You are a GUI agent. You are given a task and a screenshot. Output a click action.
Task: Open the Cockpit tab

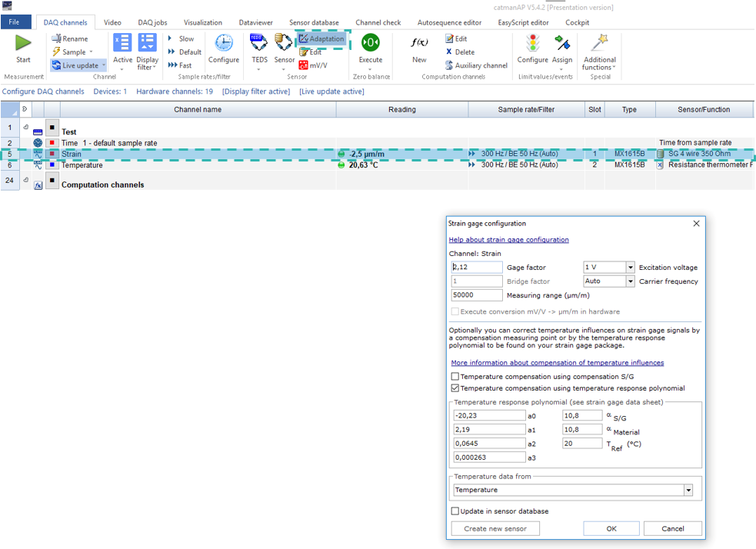pos(577,22)
